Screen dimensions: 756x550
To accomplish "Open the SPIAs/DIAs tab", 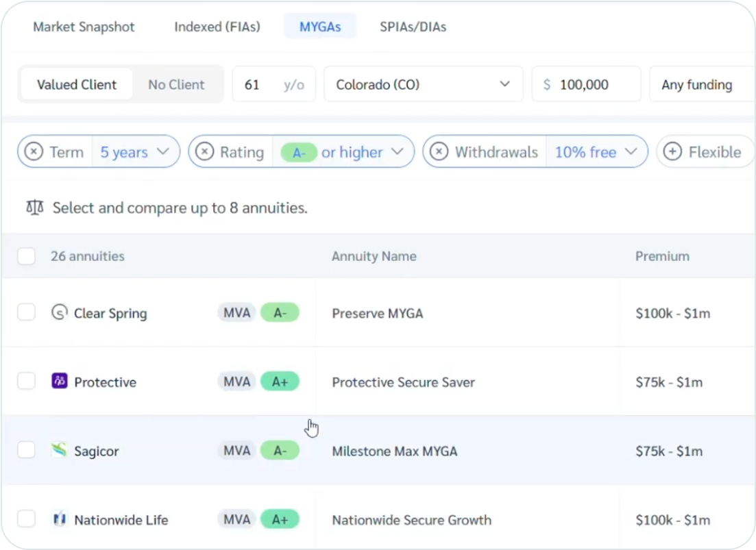I will 413,27.
